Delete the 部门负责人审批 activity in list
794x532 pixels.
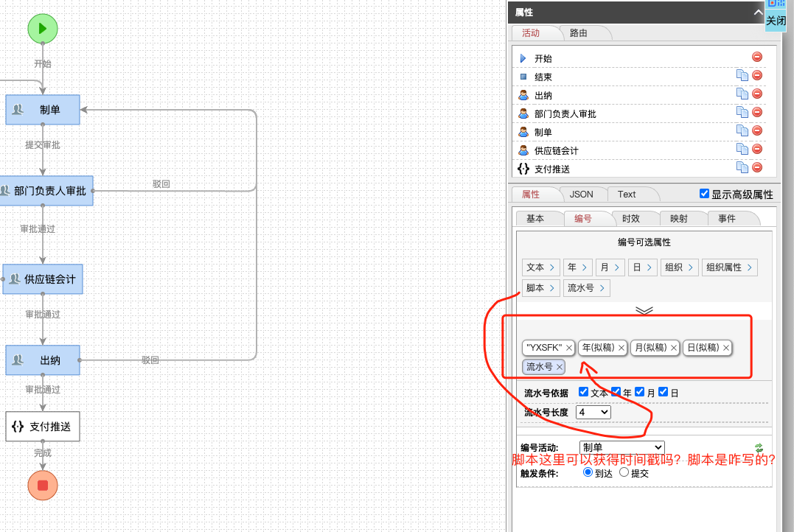point(757,112)
